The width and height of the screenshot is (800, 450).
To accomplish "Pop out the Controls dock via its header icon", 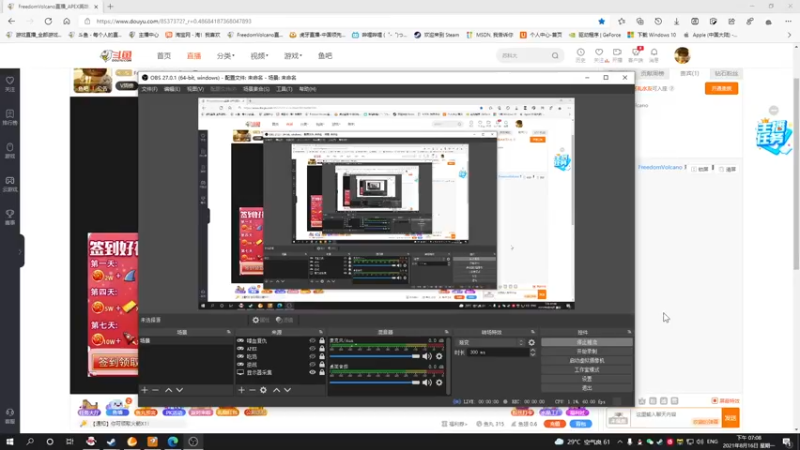I will (629, 332).
